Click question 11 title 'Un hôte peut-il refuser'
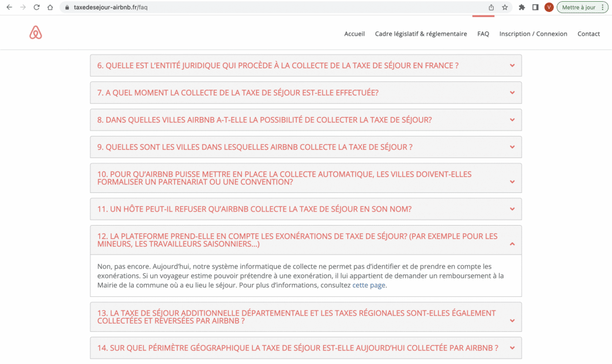Screen dimensions: 612x364 [x=254, y=209]
